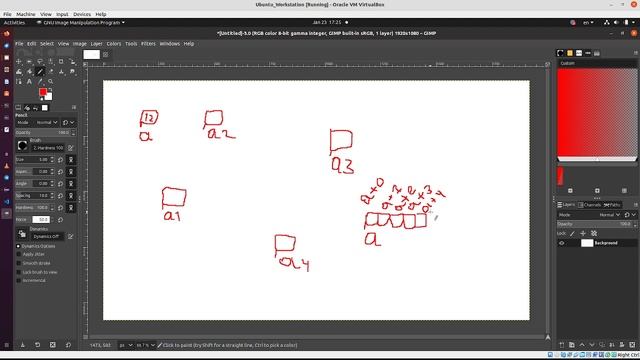Open layer mode group switch dropdown
640x360 pixels.
(630, 215)
